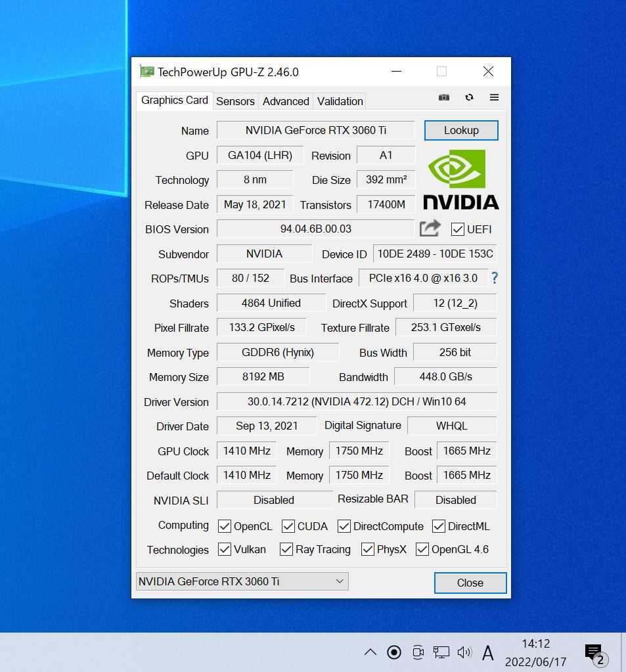Viewport: 626px width, 672px height.
Task: Click the Bandwidth field 448.0 GB/s
Action: 445,376
